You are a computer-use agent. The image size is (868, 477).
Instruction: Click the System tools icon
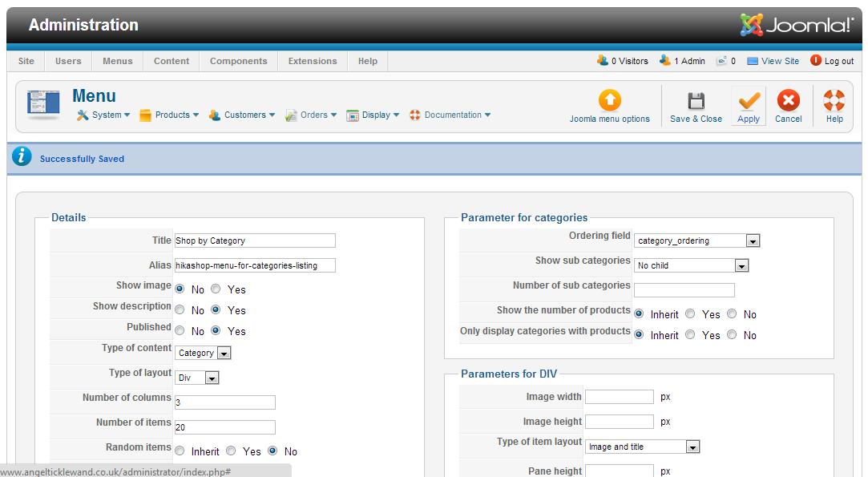point(83,115)
